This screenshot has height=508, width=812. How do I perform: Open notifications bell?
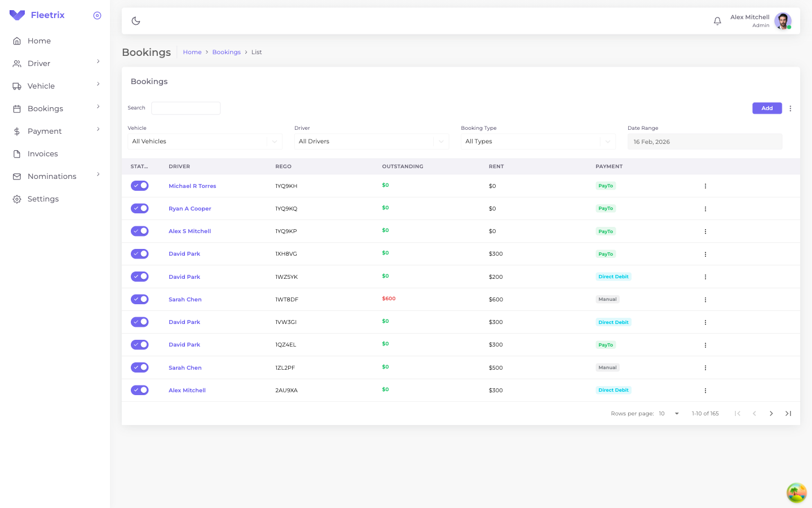[x=717, y=21]
